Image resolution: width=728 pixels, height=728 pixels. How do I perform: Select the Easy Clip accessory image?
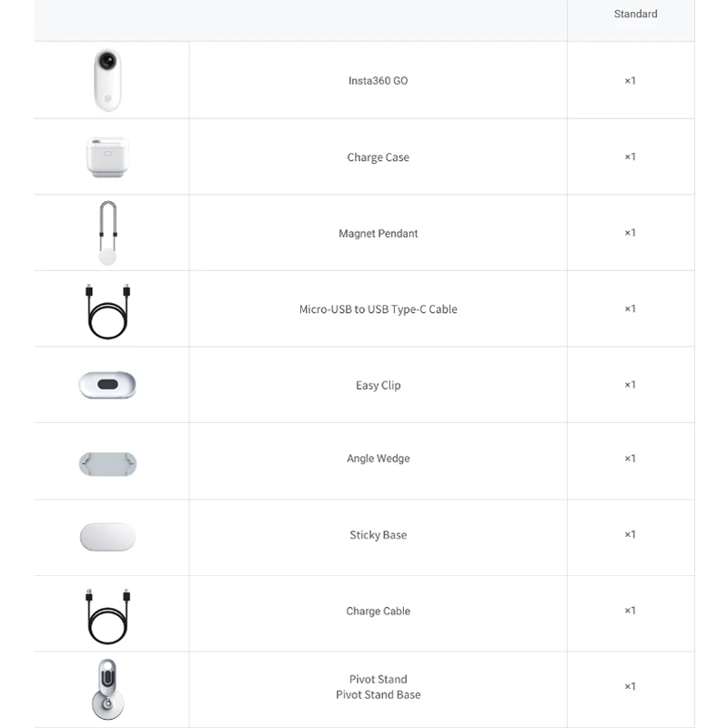107,385
